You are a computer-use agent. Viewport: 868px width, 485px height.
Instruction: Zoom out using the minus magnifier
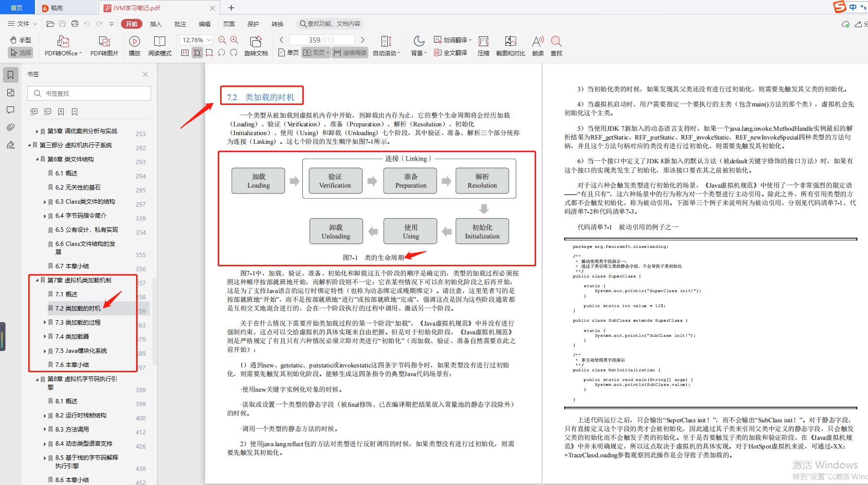pos(222,40)
